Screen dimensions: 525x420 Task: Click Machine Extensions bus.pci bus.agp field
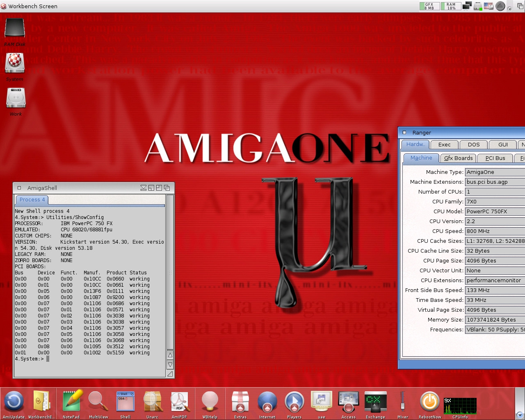coord(495,182)
